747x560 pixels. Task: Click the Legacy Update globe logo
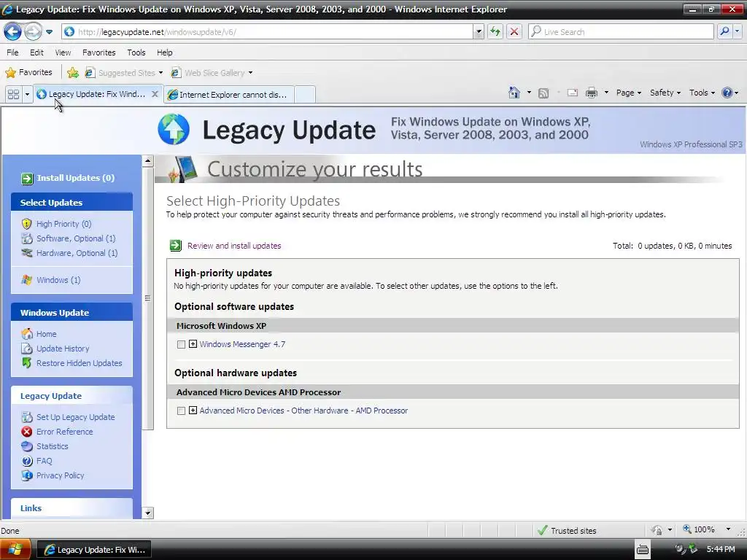pos(174,129)
